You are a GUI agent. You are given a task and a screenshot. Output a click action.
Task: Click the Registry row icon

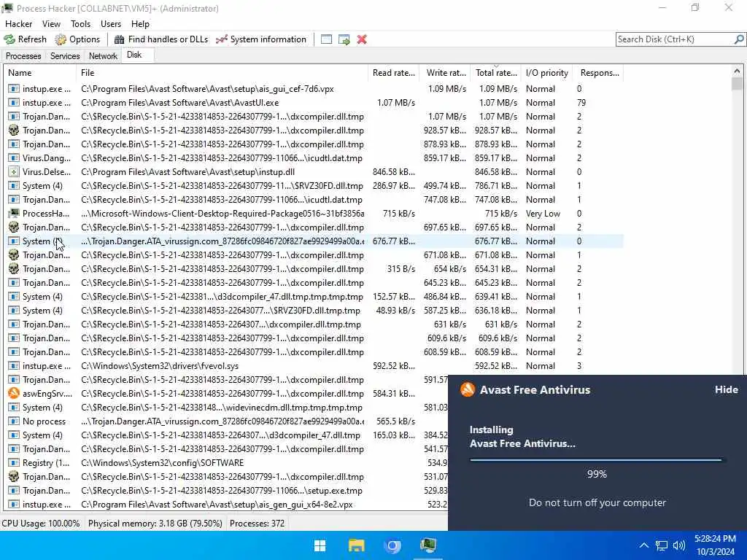15,463
